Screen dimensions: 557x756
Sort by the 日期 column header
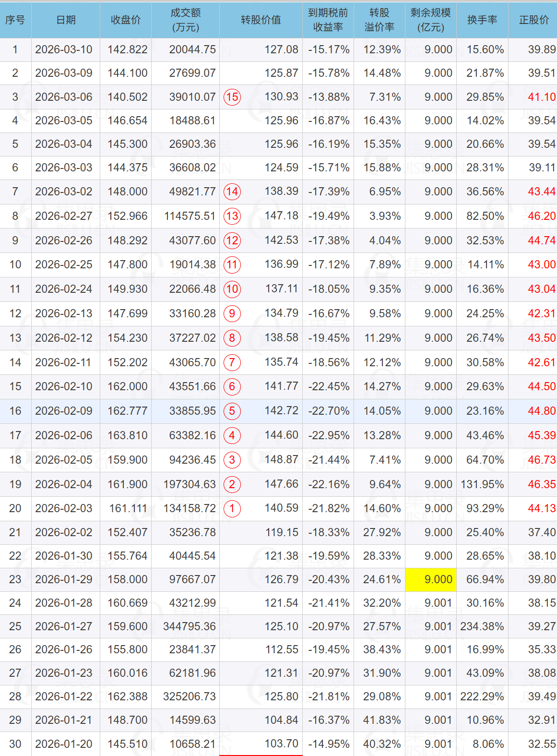66,20
